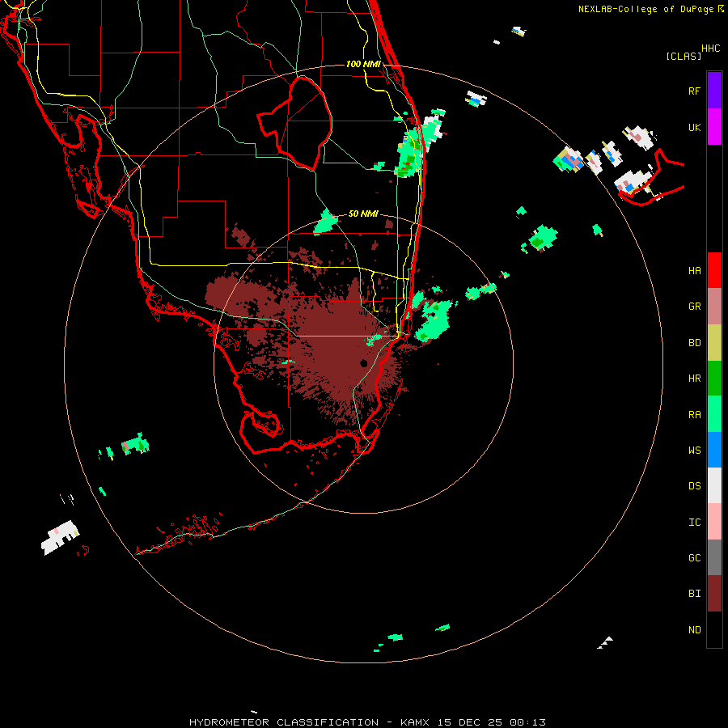
Task: Click the 'BD' legend label
Action: [x=694, y=343]
